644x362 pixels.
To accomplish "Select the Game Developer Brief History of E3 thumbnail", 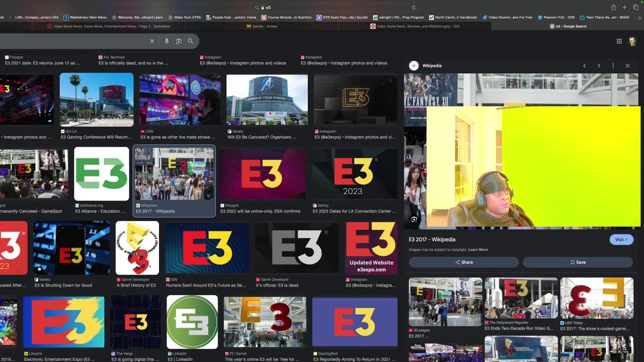I will [137, 248].
